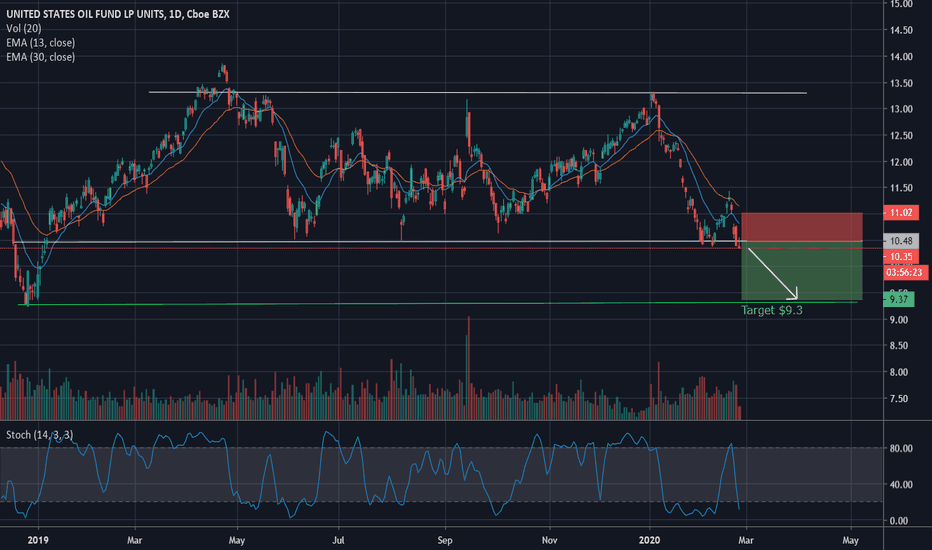Click the Nov label on time axis
This screenshot has width=932, height=550.
click(549, 540)
